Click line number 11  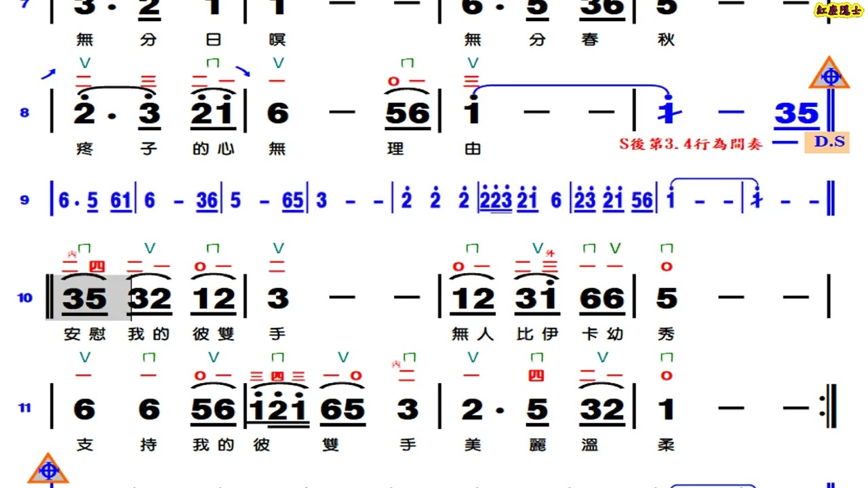pyautogui.click(x=25, y=408)
